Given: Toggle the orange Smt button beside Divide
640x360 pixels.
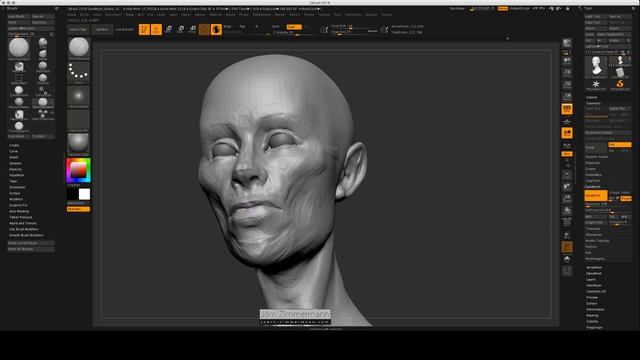Looking at the screenshot, I should tap(620, 144).
